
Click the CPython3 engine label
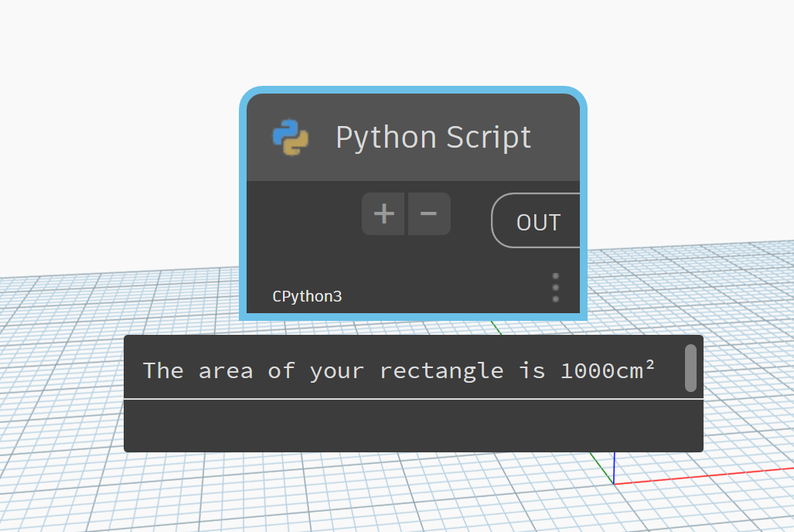[307, 296]
